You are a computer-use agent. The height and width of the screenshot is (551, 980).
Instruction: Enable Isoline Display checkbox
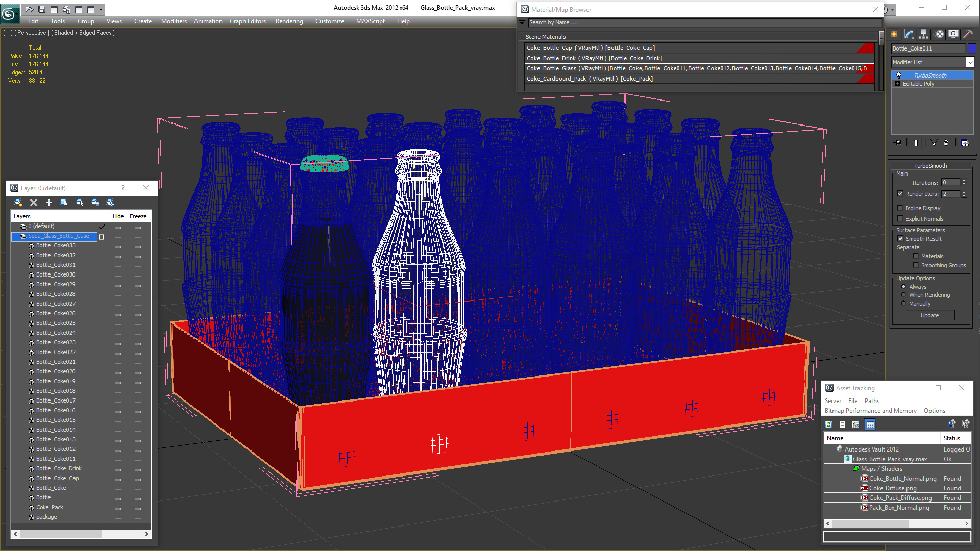coord(900,208)
